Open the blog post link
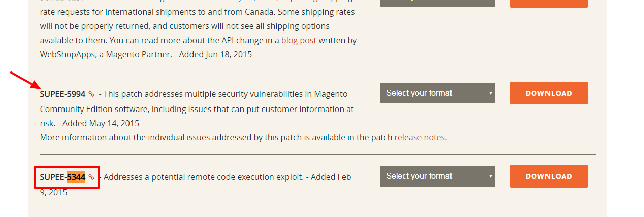Image resolution: width=644 pixels, height=217 pixels. coord(299,40)
